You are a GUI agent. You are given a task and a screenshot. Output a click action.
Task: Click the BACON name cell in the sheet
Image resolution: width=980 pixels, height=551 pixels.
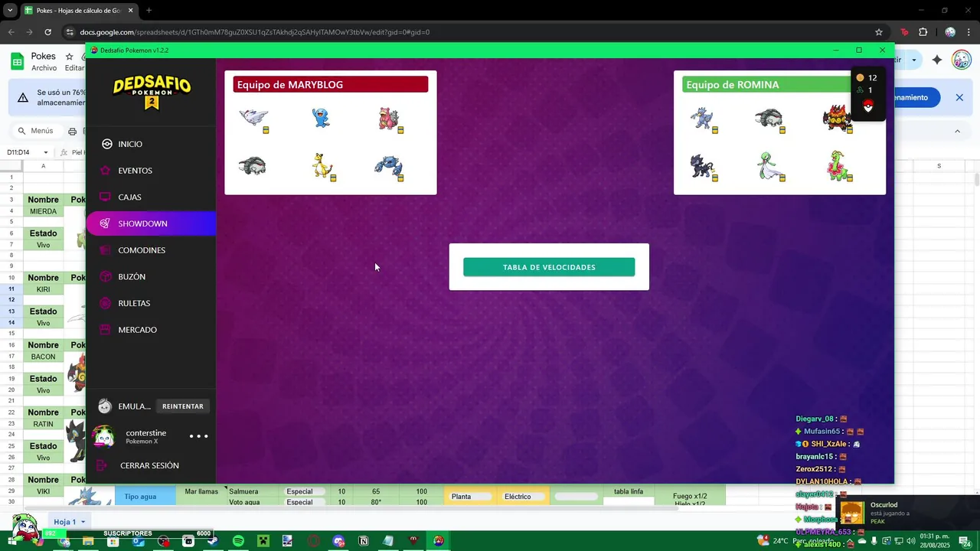43,357
